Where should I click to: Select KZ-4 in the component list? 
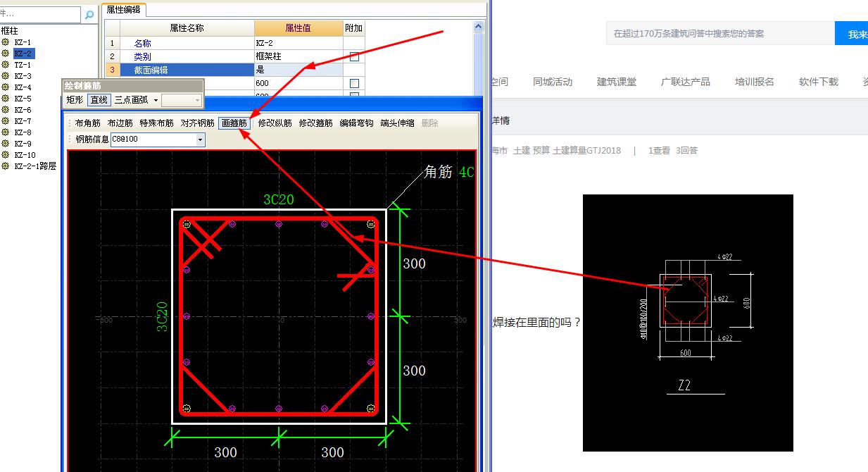pos(23,87)
